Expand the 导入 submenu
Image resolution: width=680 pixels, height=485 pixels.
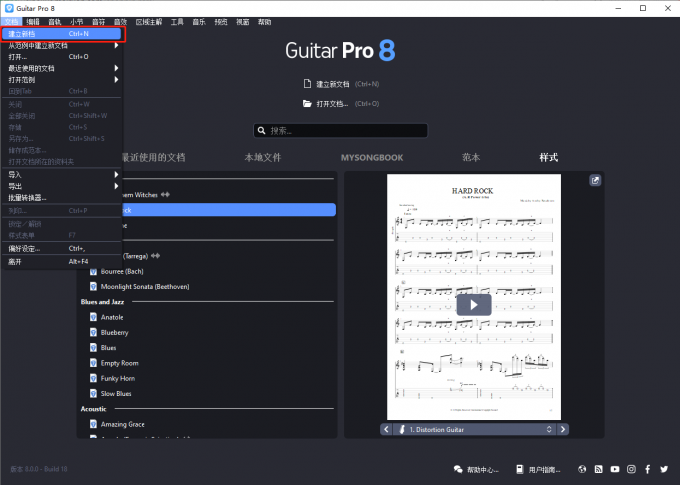[60, 174]
